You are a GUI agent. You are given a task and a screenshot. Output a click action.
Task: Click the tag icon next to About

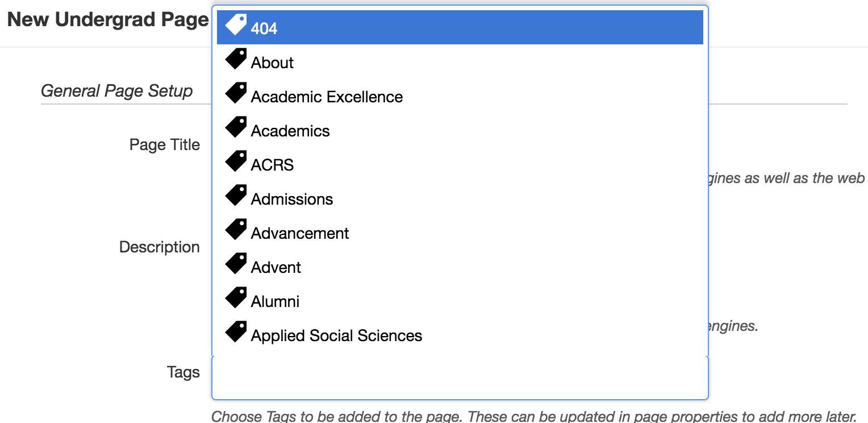point(236,59)
